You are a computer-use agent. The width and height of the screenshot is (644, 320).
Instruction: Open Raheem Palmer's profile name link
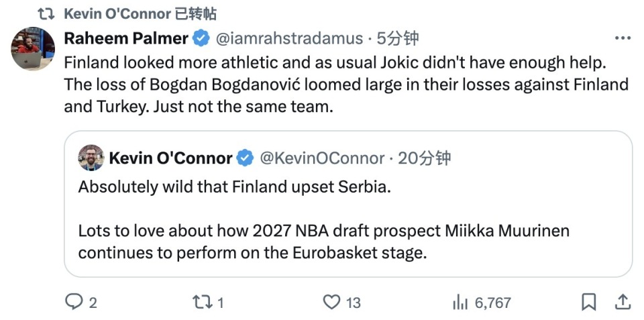tap(125, 39)
